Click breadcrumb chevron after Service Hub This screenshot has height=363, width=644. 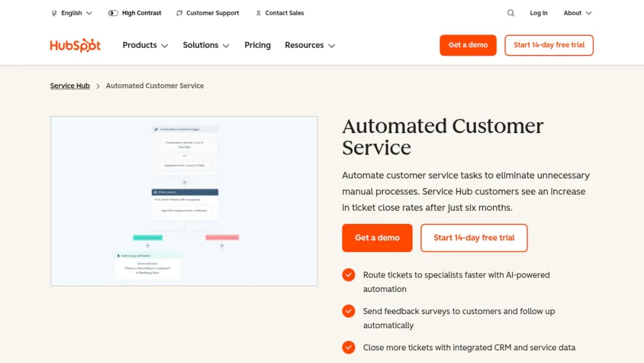point(98,86)
